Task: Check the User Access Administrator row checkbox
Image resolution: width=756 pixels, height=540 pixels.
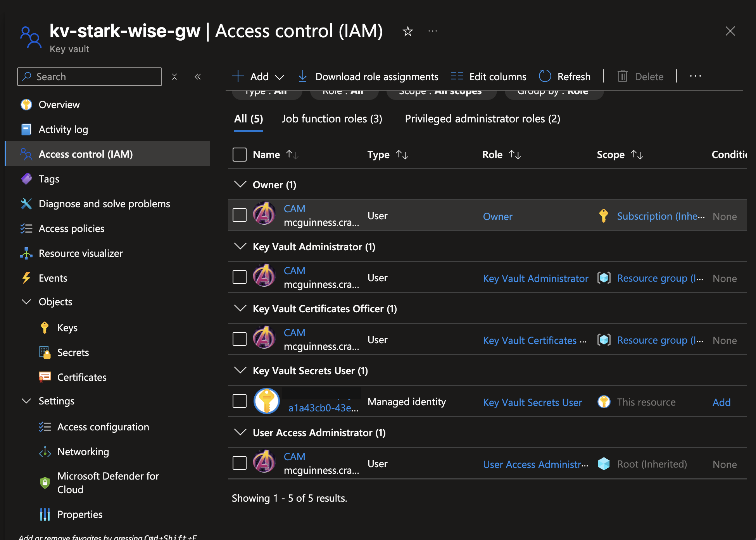Action: click(240, 463)
